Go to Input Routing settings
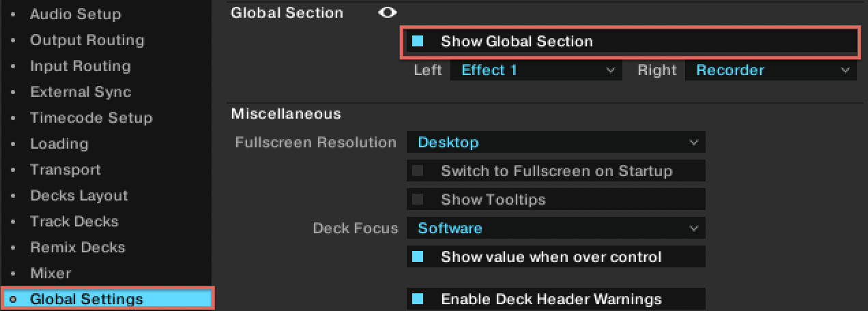Image resolution: width=868 pixels, height=311 pixels. coord(80,66)
